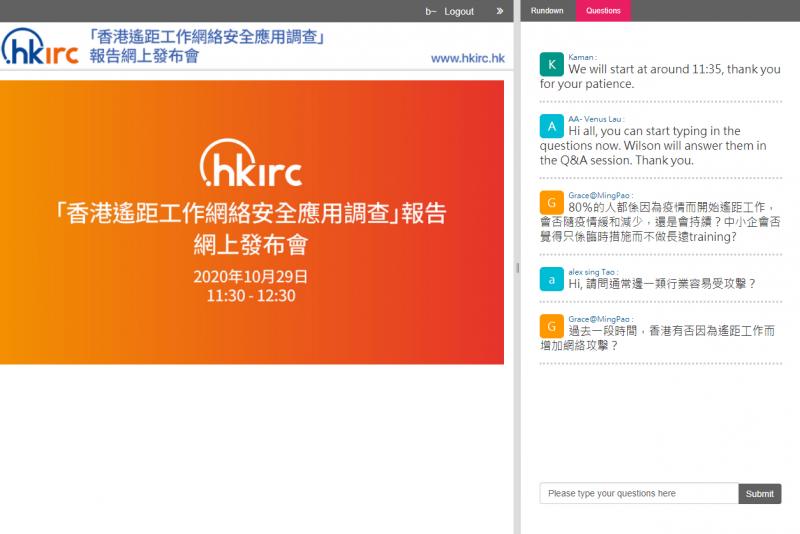Click message 'Hi all, you can start typing'
This screenshot has width=800, height=534.
(x=653, y=145)
